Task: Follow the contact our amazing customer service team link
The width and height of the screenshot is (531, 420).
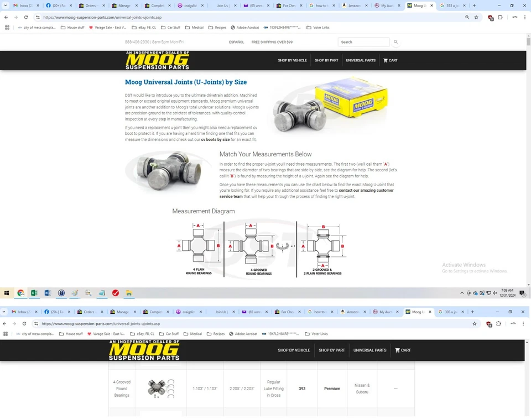Action: (x=306, y=193)
